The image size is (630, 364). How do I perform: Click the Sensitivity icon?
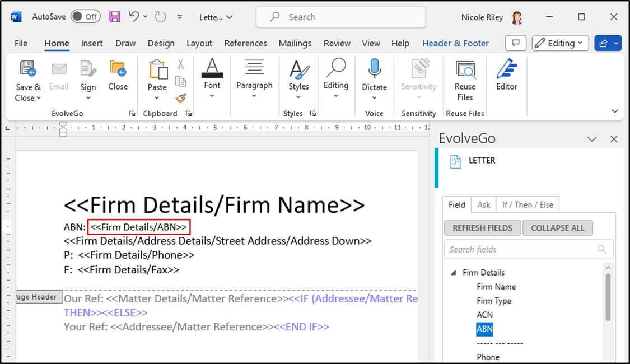point(420,68)
